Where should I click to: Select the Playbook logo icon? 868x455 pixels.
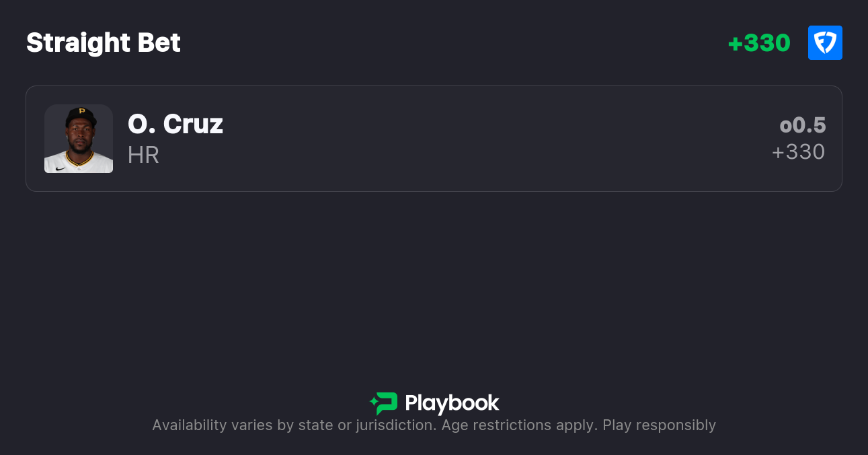coord(383,403)
